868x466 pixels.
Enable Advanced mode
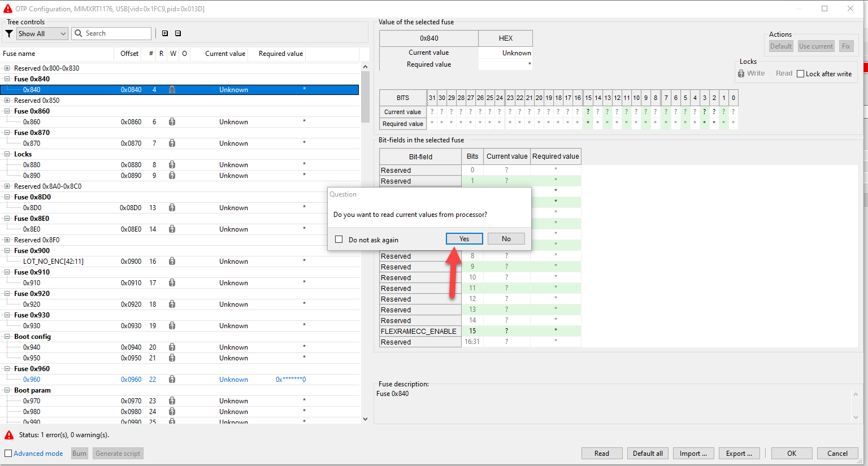click(x=8, y=453)
